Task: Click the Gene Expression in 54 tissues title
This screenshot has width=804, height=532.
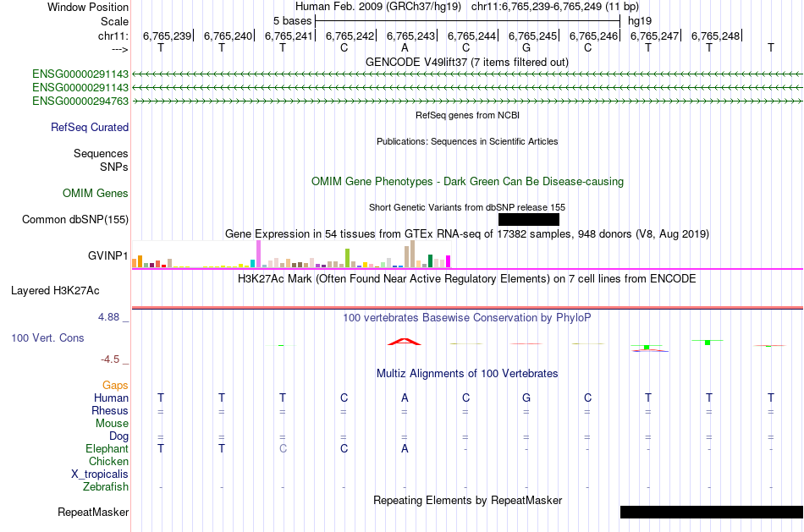Action: [467, 233]
